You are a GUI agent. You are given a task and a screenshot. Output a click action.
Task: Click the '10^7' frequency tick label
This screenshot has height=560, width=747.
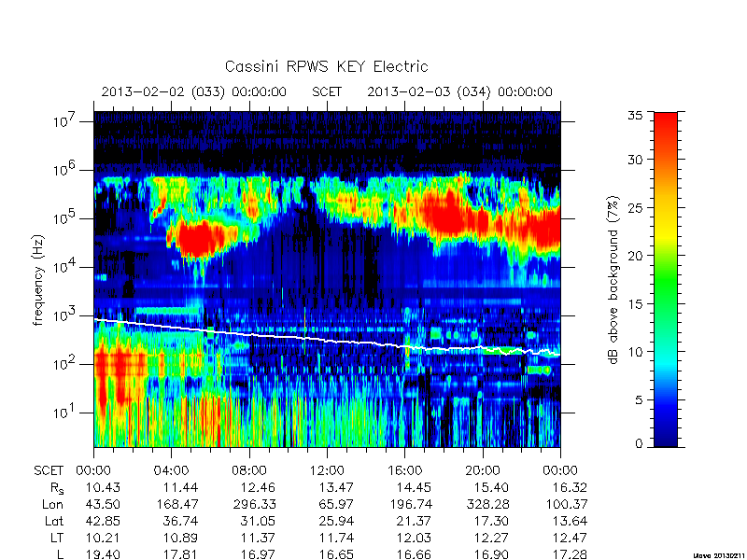(x=63, y=121)
